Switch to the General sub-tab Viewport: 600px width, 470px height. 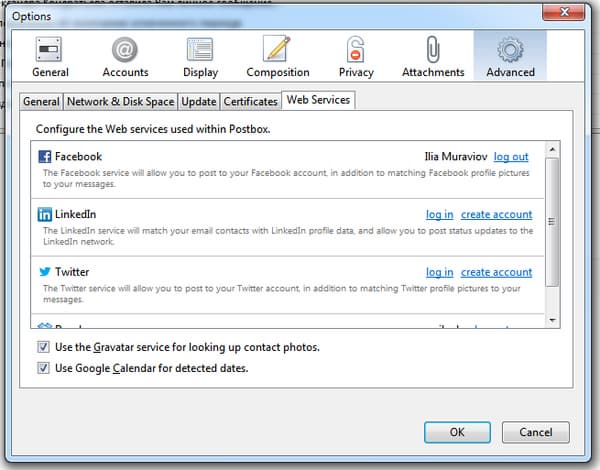pyautogui.click(x=41, y=102)
